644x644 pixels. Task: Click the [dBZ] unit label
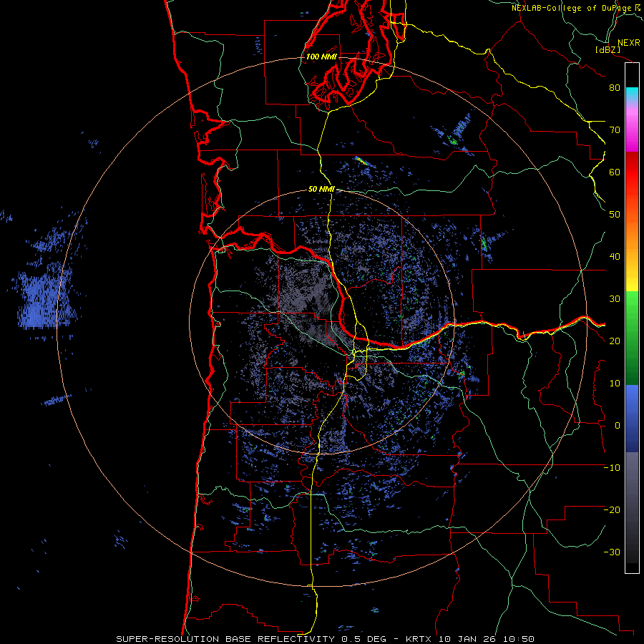tap(608, 50)
